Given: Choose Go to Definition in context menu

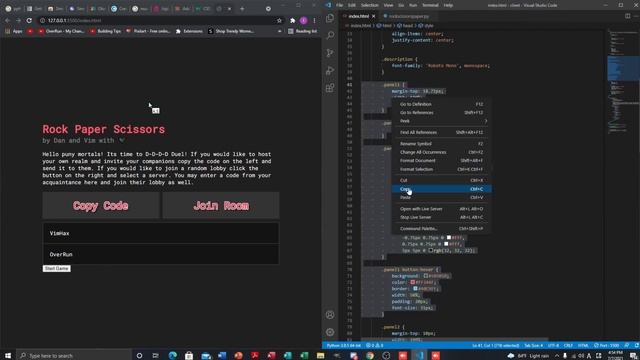Looking at the screenshot, I should (441, 104).
